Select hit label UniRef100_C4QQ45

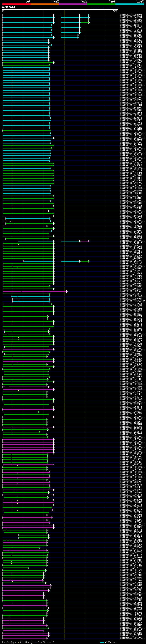pos(131,233)
